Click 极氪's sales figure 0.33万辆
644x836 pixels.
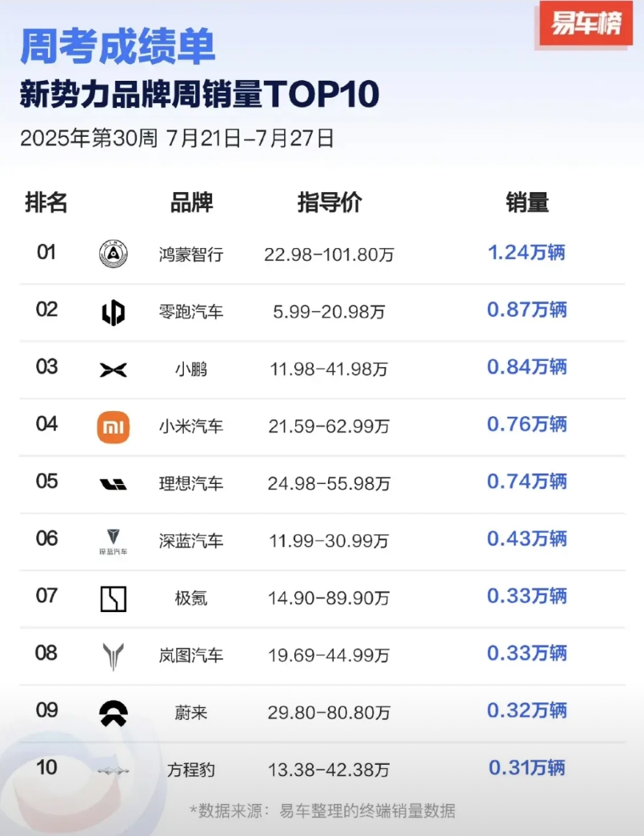526,596
